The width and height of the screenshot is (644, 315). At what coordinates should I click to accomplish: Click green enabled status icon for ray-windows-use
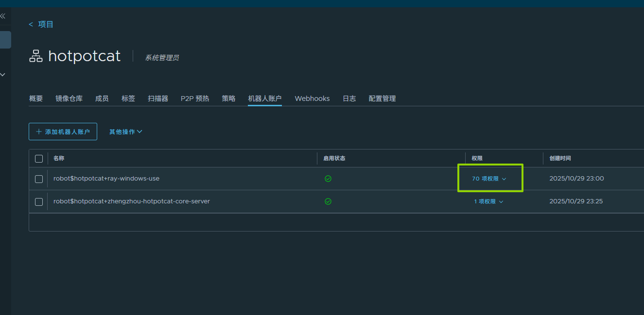(x=328, y=179)
